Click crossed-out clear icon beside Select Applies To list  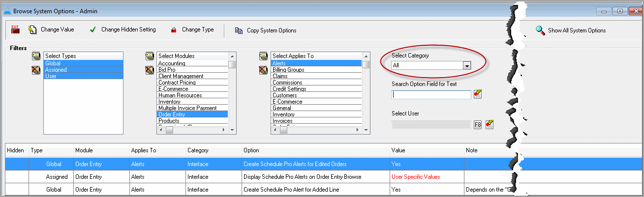pos(264,71)
